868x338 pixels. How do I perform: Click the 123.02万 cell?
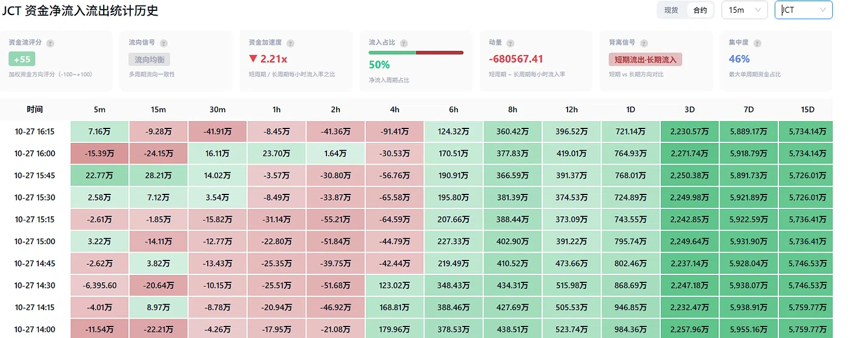point(394,285)
